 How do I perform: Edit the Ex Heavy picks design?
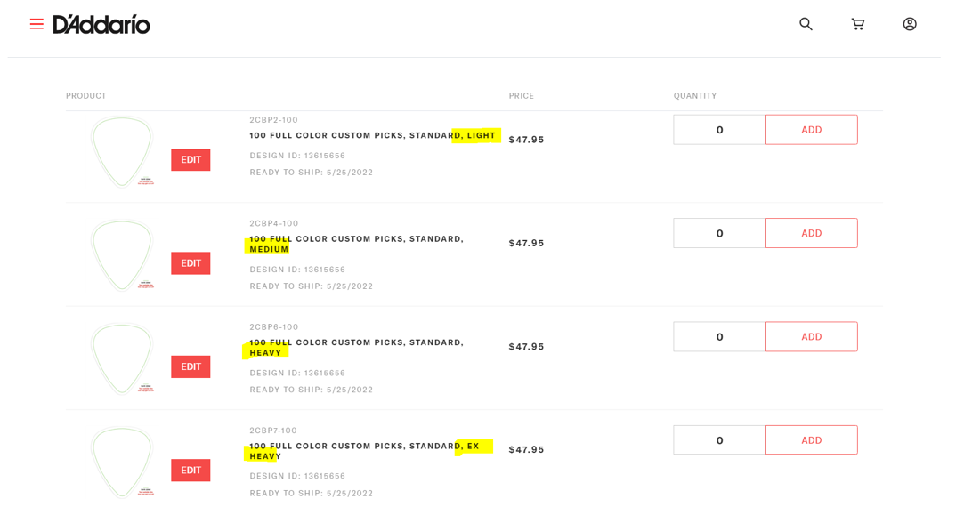point(190,471)
